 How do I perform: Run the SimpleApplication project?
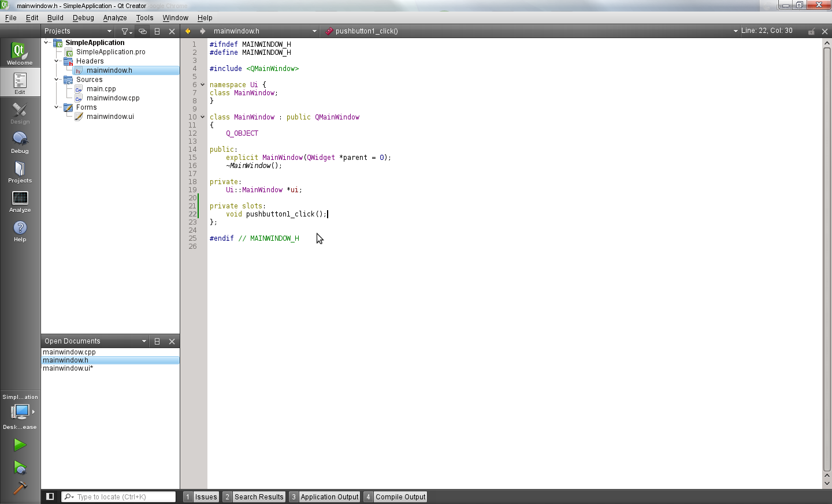pyautogui.click(x=20, y=445)
